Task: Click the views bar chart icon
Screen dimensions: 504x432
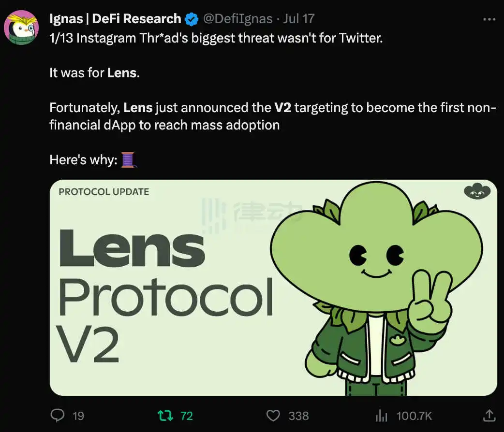Action: [382, 415]
